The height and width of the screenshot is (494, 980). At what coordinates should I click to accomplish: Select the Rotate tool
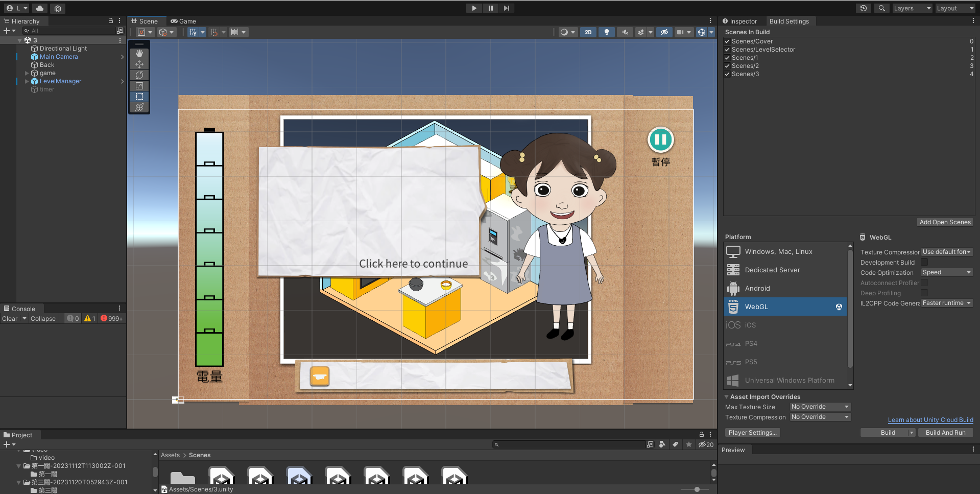point(139,75)
